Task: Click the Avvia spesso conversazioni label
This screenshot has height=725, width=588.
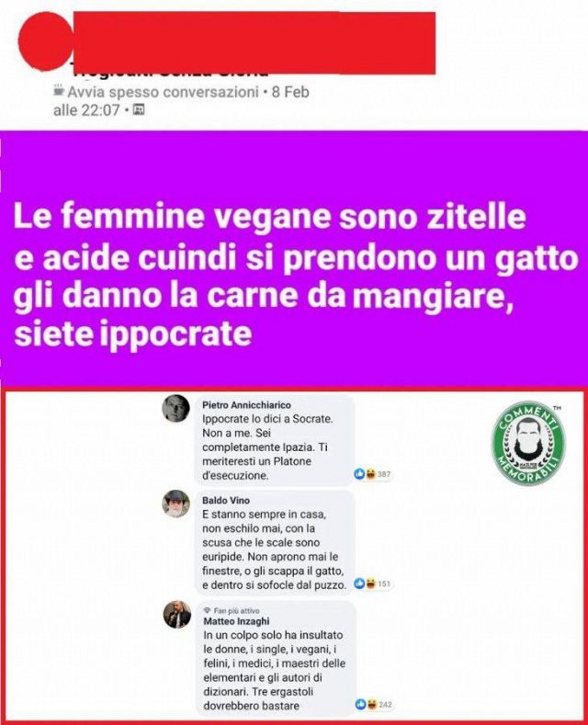Action: coord(163,92)
